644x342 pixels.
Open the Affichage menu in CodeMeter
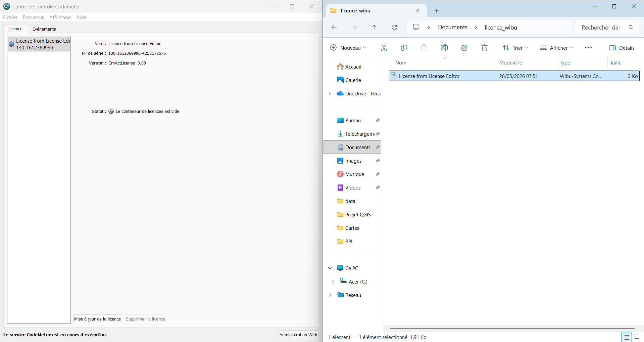(60, 17)
